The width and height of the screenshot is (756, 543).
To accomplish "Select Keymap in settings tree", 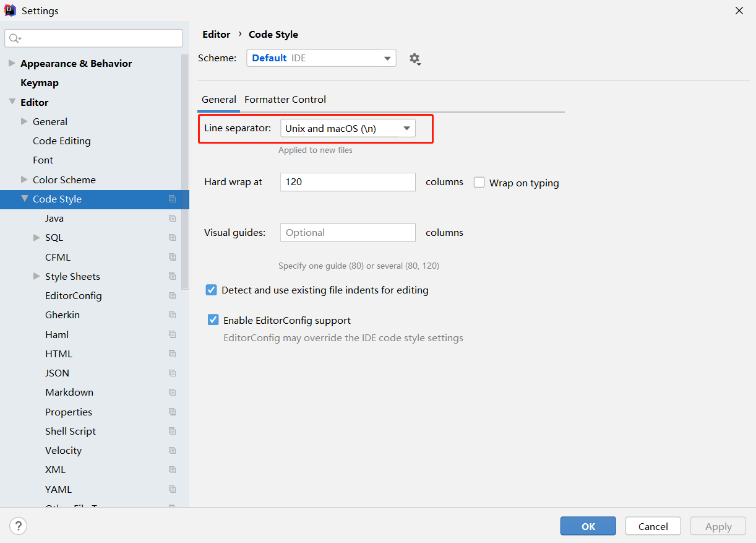I will pos(40,83).
